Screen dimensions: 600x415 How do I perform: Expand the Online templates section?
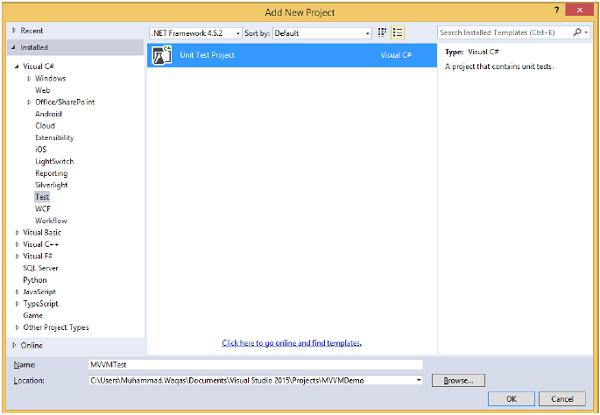(x=13, y=344)
